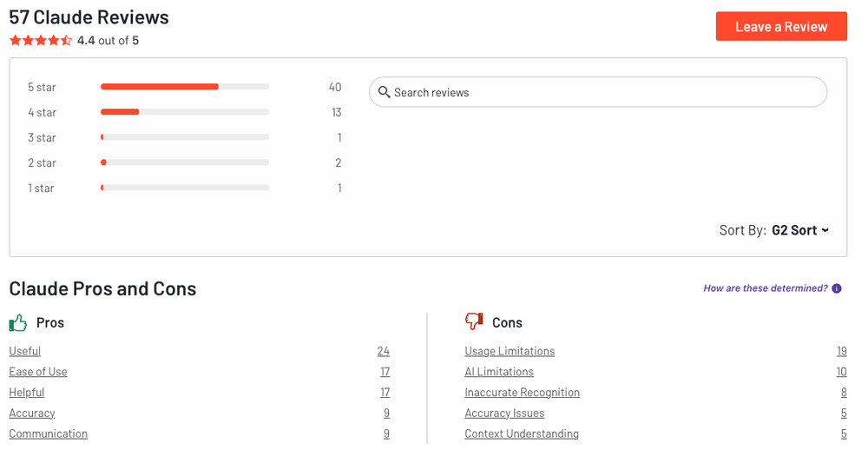Click the Leave a Review button
This screenshot has height=450, width=868.
click(x=781, y=26)
